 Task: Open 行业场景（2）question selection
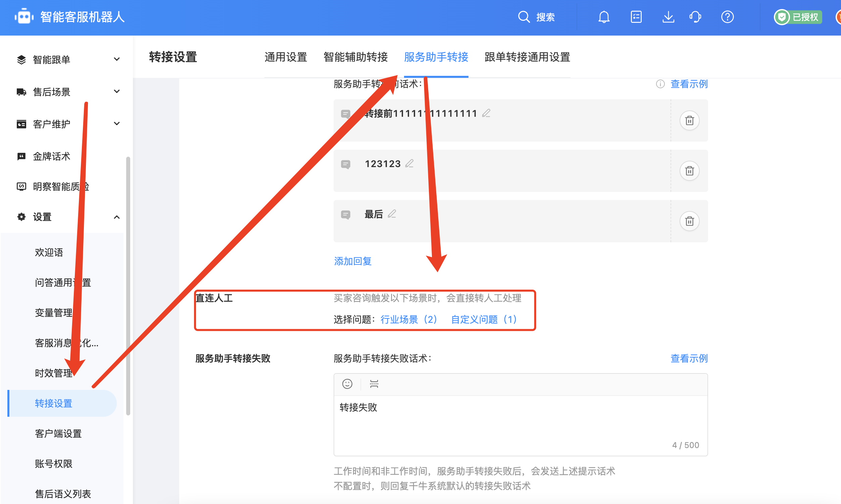[x=409, y=319]
